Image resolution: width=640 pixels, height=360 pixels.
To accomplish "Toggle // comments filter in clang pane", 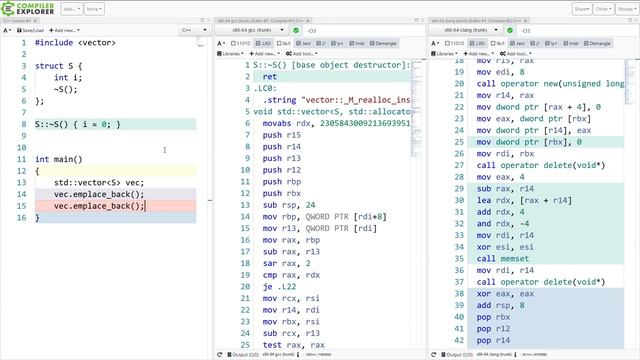I will tap(535, 43).
